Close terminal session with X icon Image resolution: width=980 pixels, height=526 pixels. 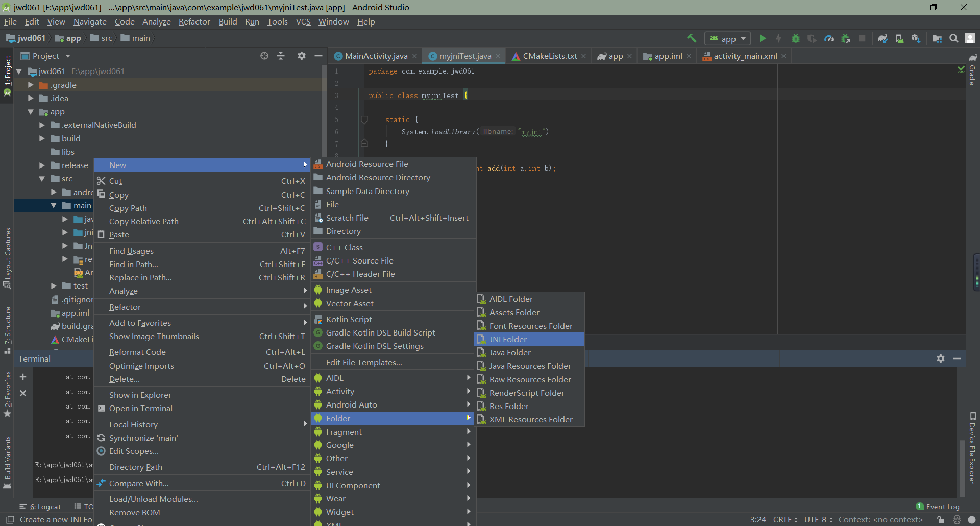point(23,393)
